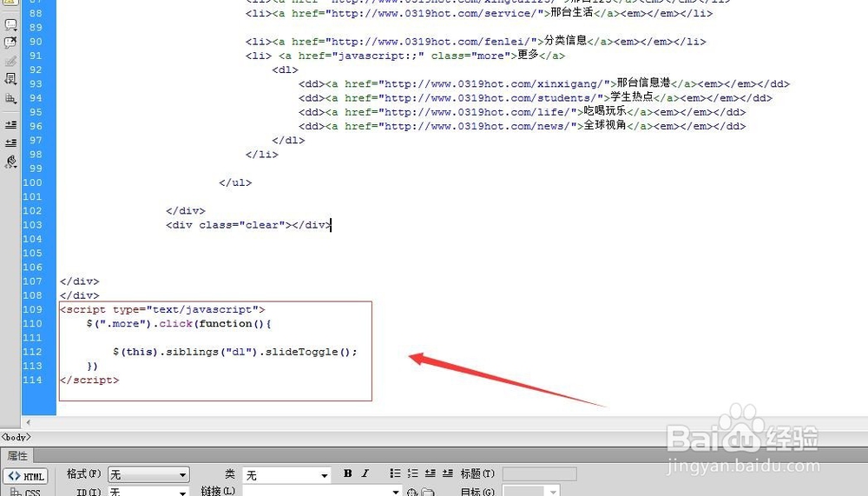This screenshot has height=496, width=868.
Task: Click the closing </li> tag on line 98
Action: point(262,155)
